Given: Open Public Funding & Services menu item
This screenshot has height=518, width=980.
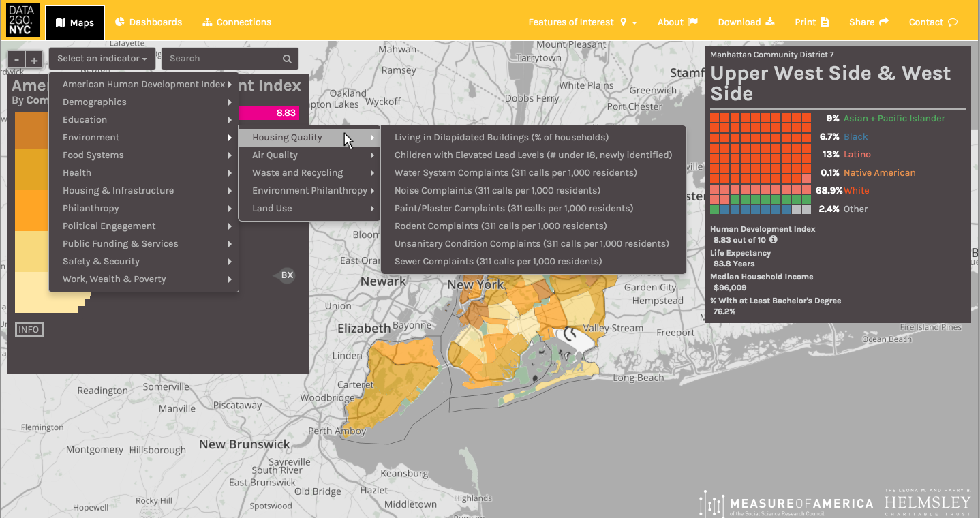Looking at the screenshot, I should coord(144,244).
